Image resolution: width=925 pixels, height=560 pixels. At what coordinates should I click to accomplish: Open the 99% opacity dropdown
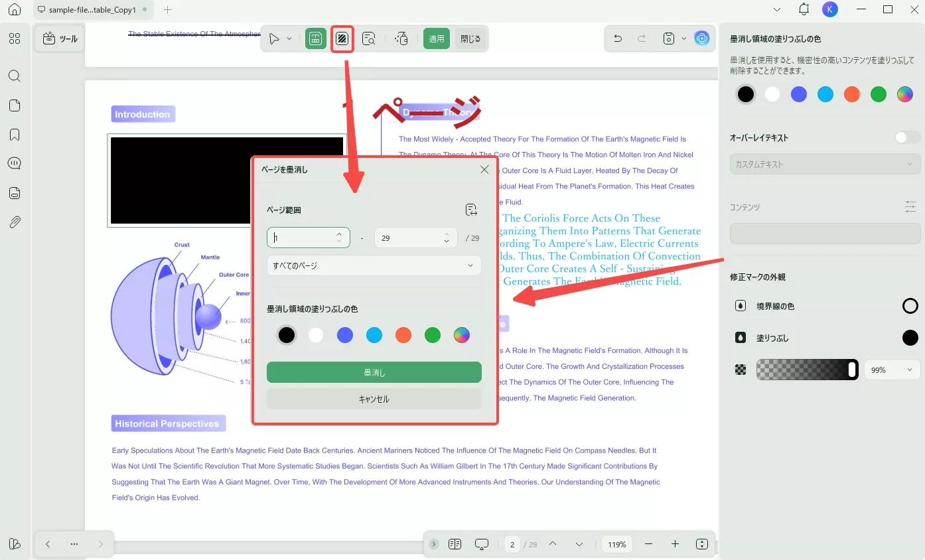click(892, 370)
